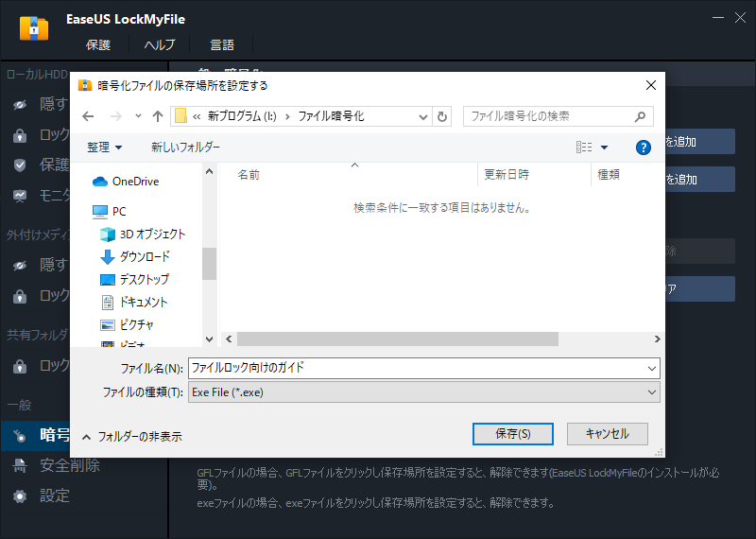Open ドキュメント folder
The image size is (756, 539).
pos(133,302)
